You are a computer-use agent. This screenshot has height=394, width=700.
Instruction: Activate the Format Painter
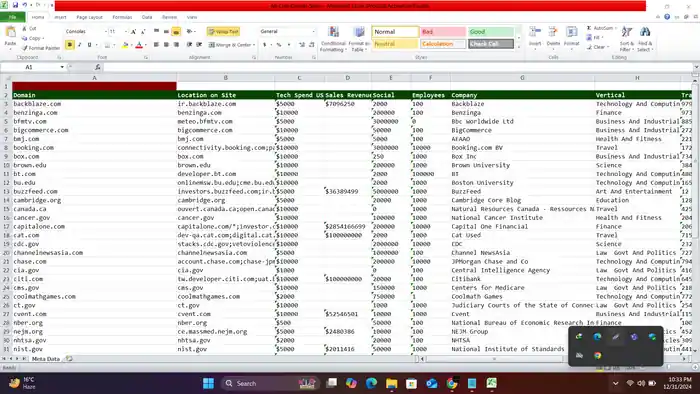[x=41, y=48]
